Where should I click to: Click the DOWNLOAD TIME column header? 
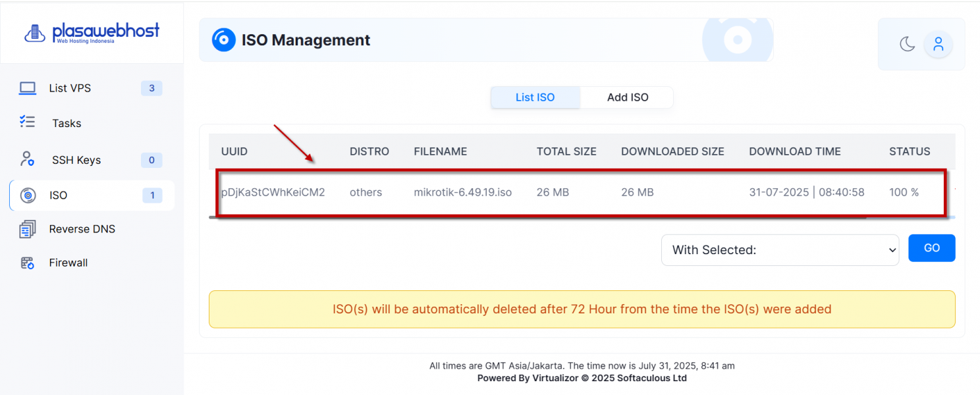coord(795,151)
